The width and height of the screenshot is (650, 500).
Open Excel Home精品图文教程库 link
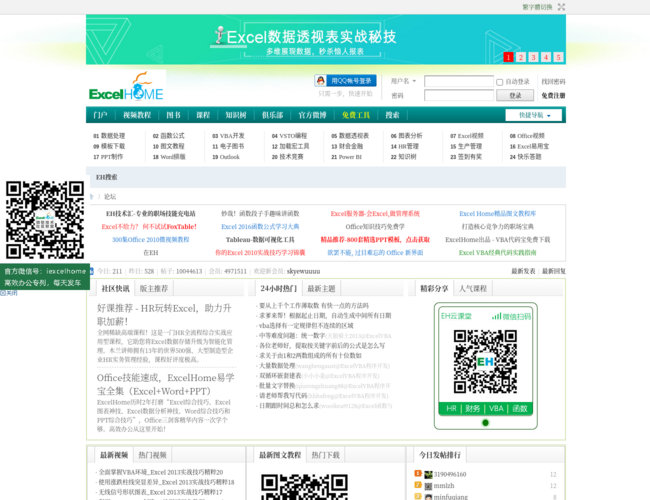coord(497,214)
